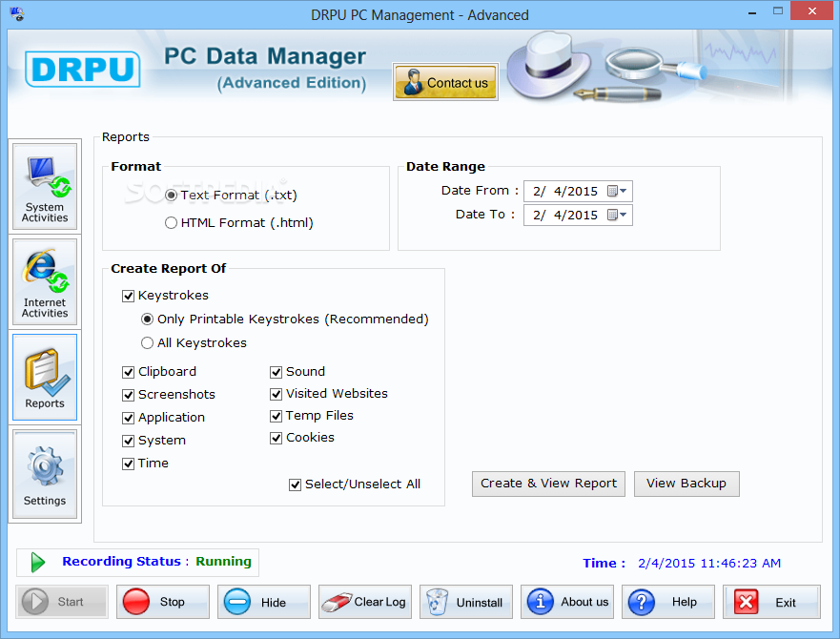Close the DRPU PC Management window
The width and height of the screenshot is (840, 639).
pyautogui.click(x=812, y=10)
